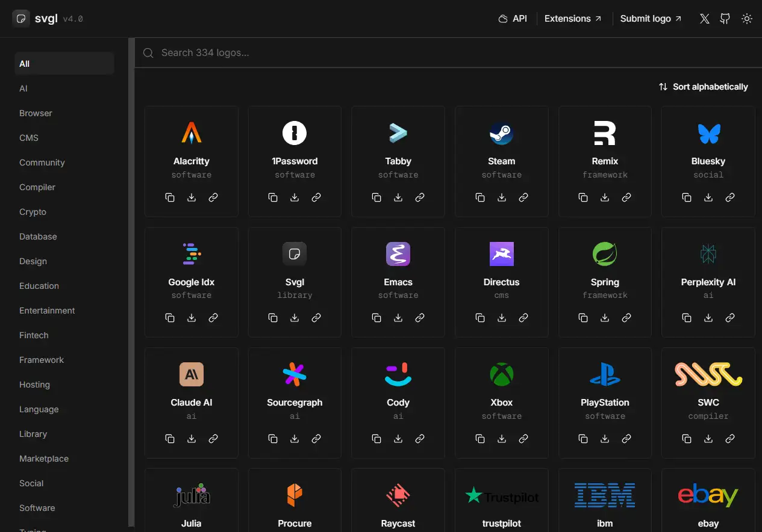
Task: Click the svgl logo in header
Action: [x=36, y=19]
